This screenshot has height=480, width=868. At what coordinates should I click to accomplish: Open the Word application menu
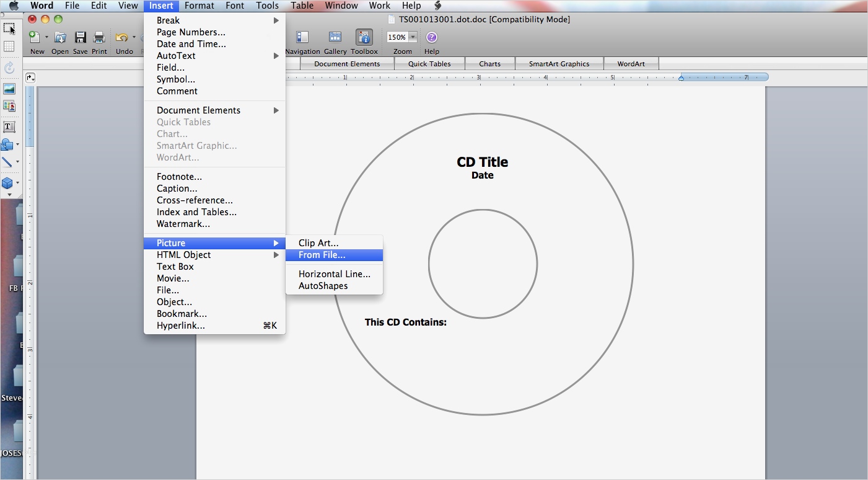(x=42, y=6)
